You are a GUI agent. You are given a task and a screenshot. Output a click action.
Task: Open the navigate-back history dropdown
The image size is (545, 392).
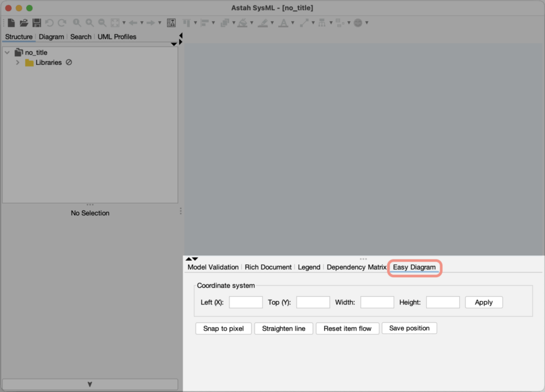[x=142, y=22]
